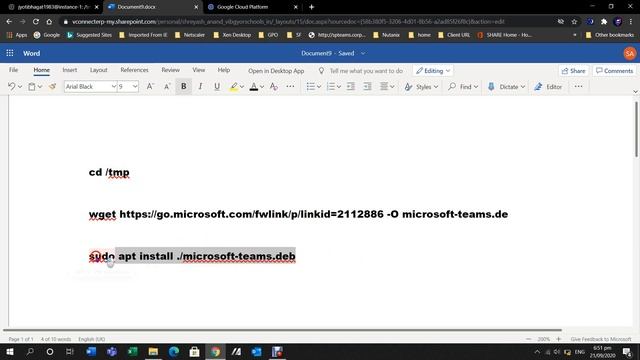This screenshot has height=360, width=640.
Task: Open Windows Start menu
Action: 9,351
